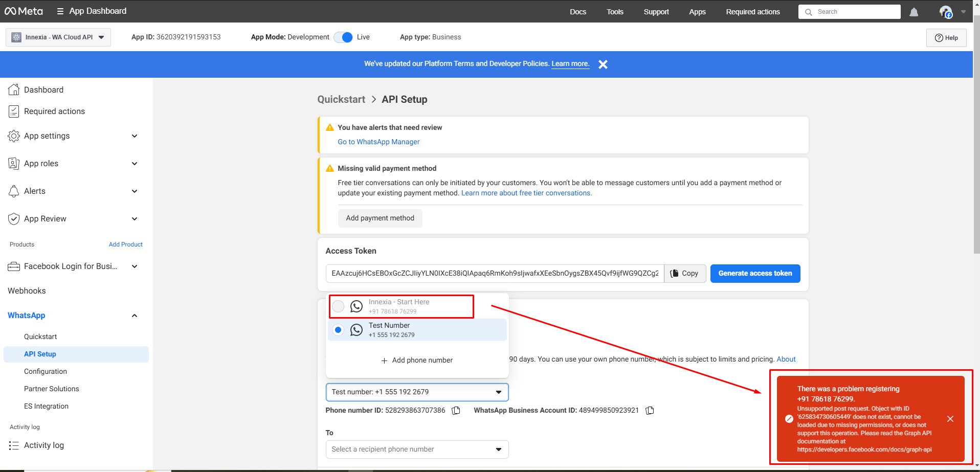This screenshot has width=980, height=472.
Task: Open the Learn more link in banner
Action: [x=570, y=64]
